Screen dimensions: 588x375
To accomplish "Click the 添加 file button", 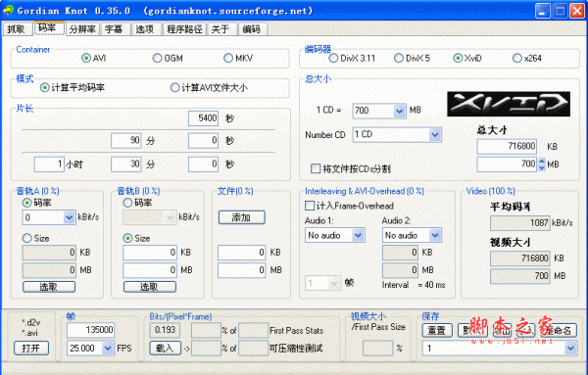I will [x=241, y=217].
